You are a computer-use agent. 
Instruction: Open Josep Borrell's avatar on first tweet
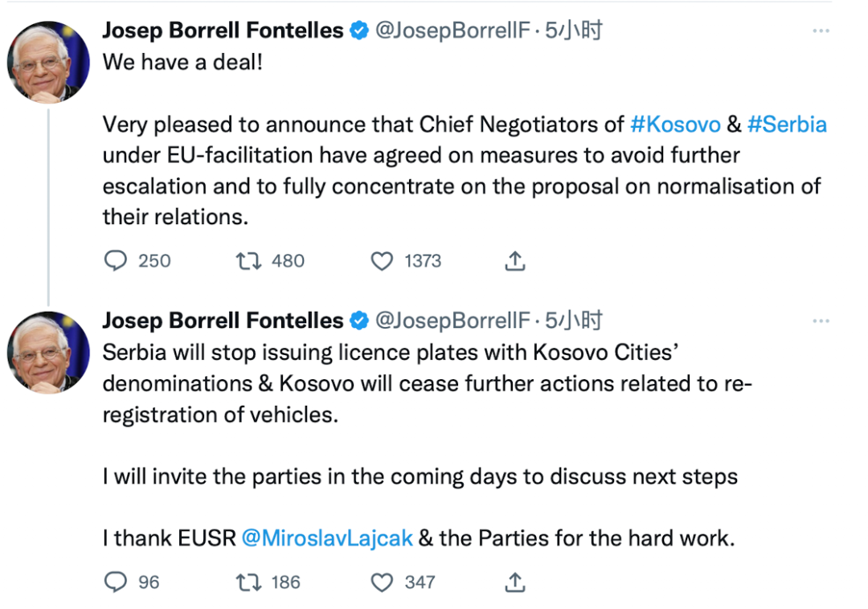48,63
